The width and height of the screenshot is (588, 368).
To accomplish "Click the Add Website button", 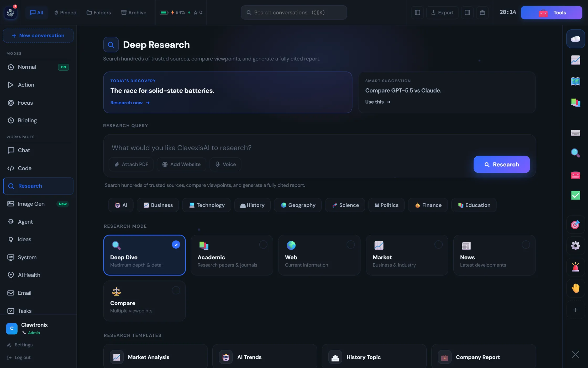I will point(181,164).
